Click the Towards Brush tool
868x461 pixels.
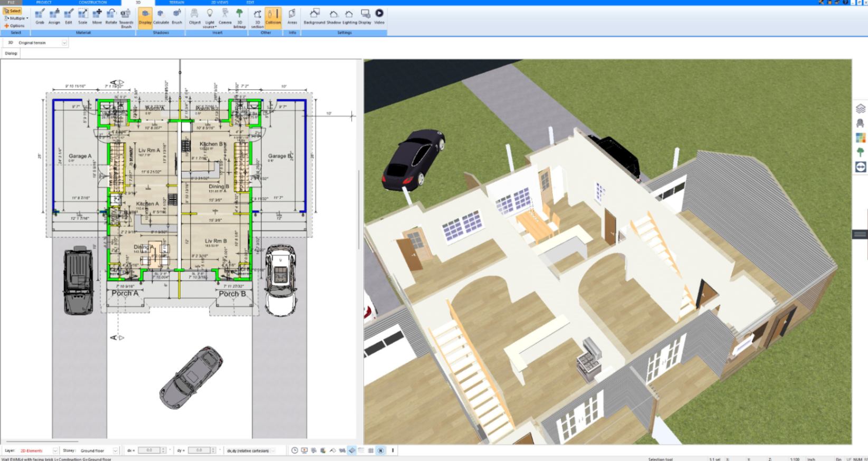[x=126, y=18]
